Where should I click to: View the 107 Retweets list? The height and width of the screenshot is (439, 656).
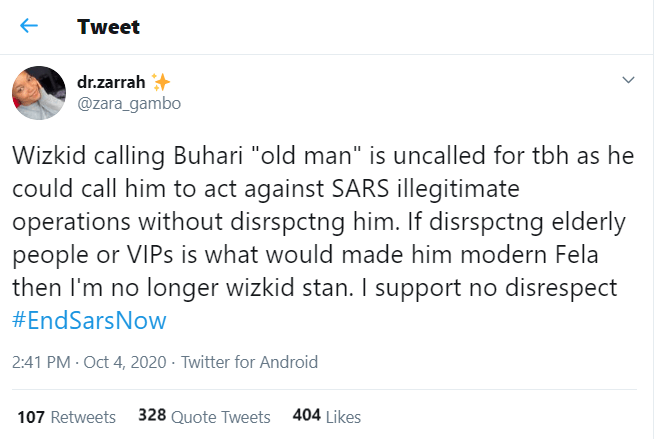(x=66, y=416)
